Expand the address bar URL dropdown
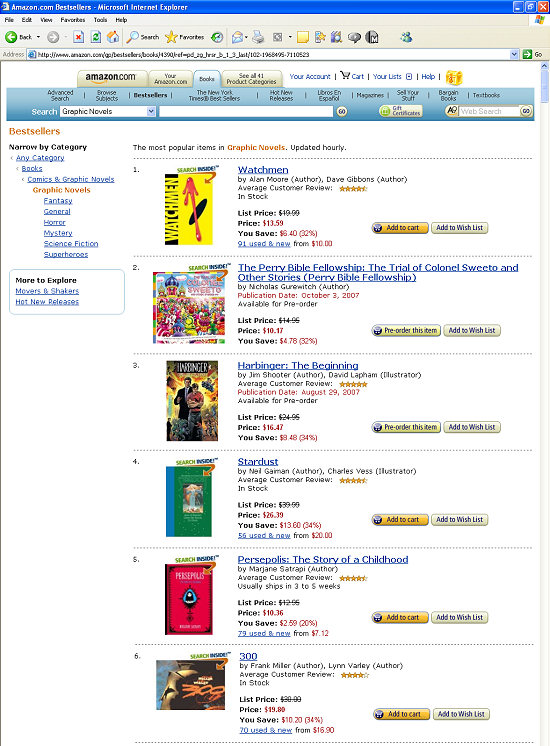This screenshot has height=746, width=550. (514, 54)
